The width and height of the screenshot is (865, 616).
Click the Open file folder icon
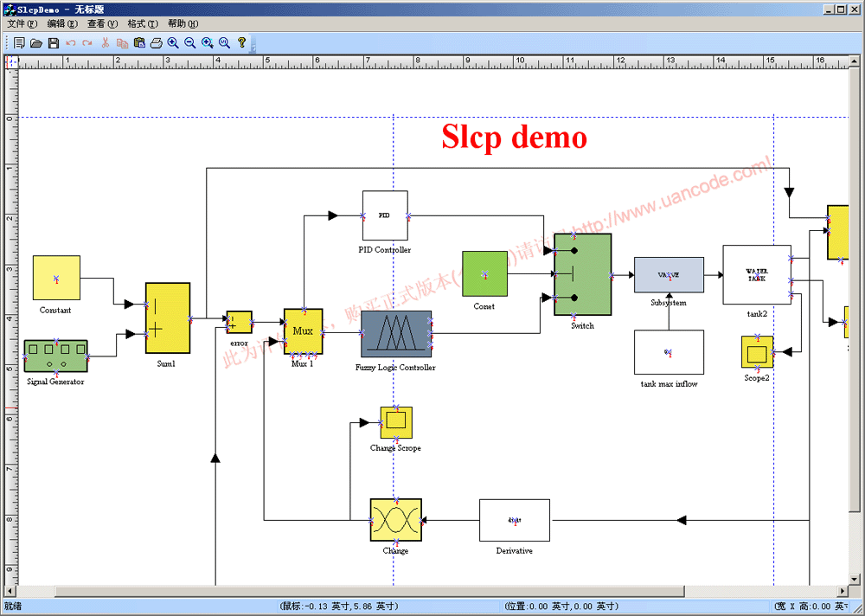coord(36,42)
